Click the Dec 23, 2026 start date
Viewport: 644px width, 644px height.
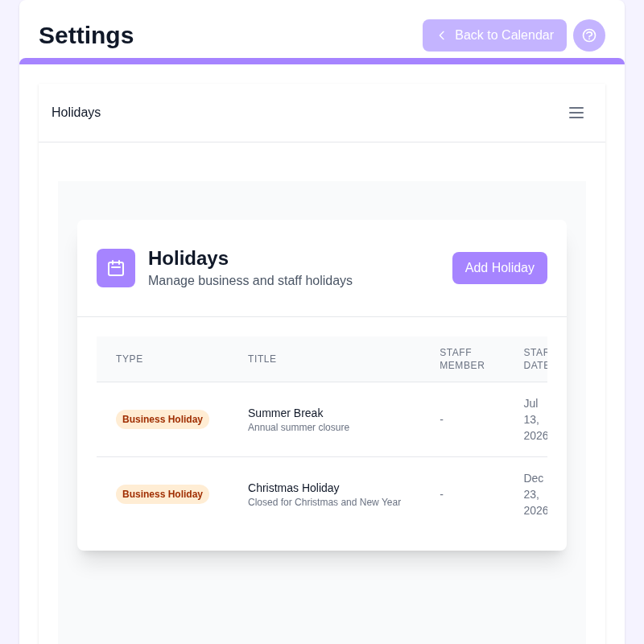535,494
